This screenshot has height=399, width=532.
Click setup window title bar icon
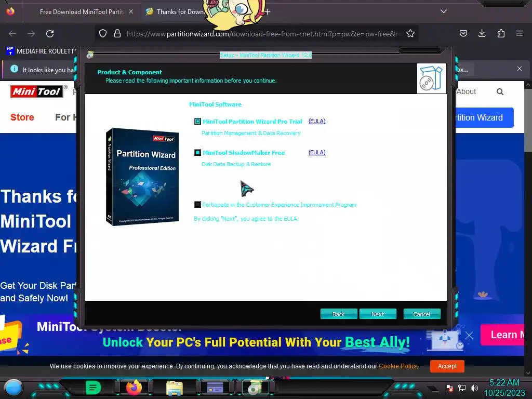(90, 55)
